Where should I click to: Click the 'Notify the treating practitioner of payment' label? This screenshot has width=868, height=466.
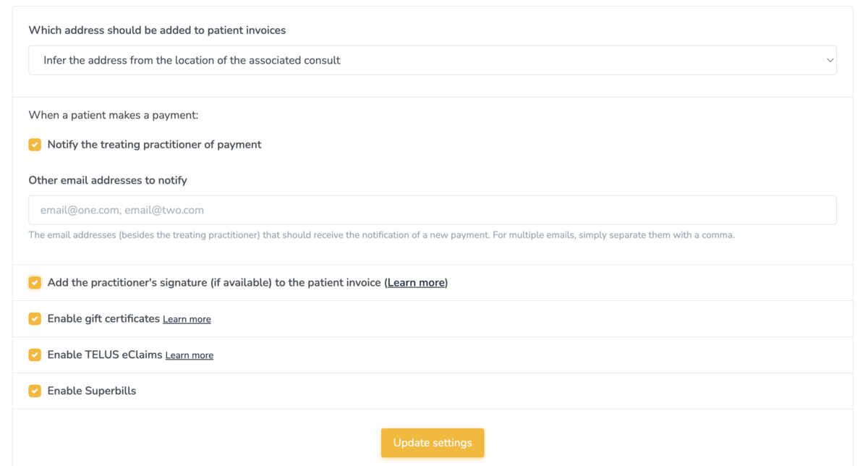[x=154, y=145]
